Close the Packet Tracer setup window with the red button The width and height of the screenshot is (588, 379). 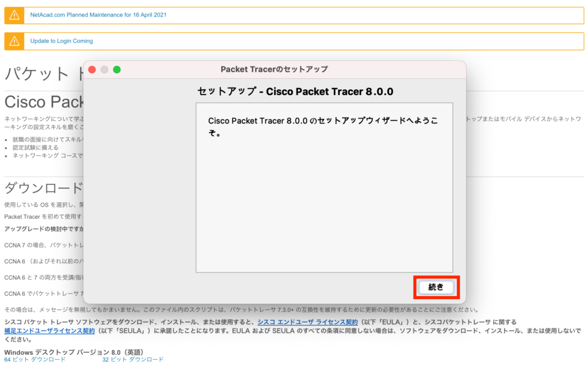[92, 70]
